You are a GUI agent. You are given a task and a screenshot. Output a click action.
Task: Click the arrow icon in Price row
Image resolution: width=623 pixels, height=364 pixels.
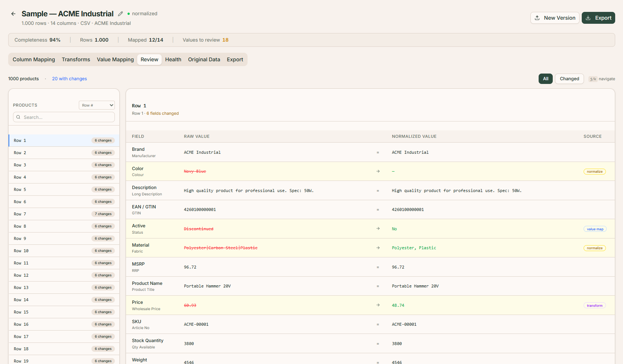(x=378, y=305)
